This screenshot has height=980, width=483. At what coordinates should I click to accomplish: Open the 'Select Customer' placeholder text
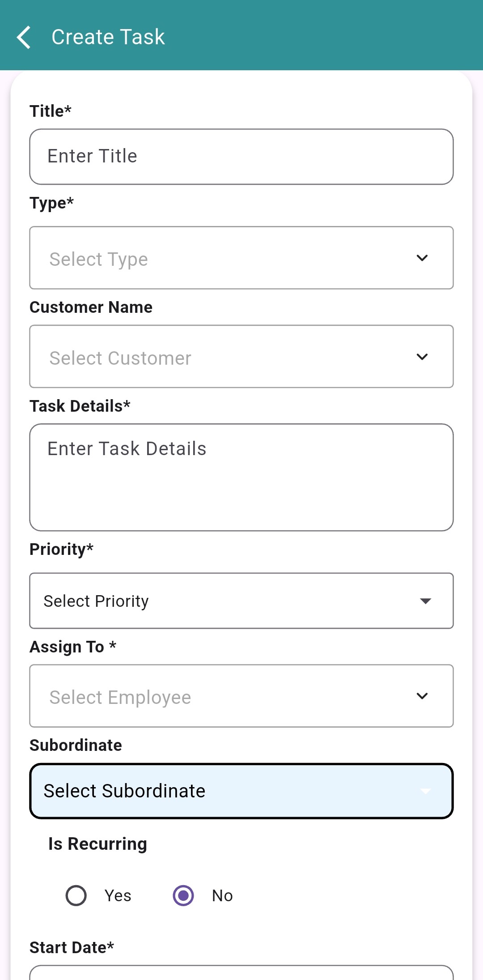(120, 358)
